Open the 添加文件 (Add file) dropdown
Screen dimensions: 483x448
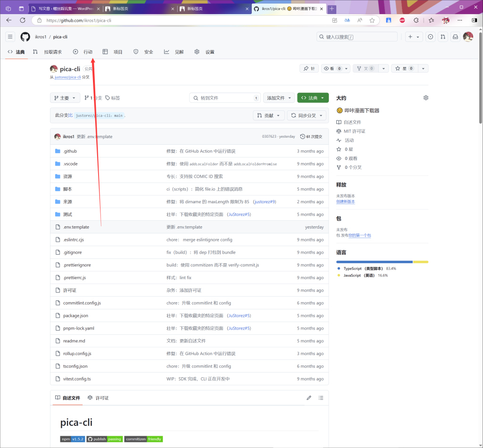point(279,98)
